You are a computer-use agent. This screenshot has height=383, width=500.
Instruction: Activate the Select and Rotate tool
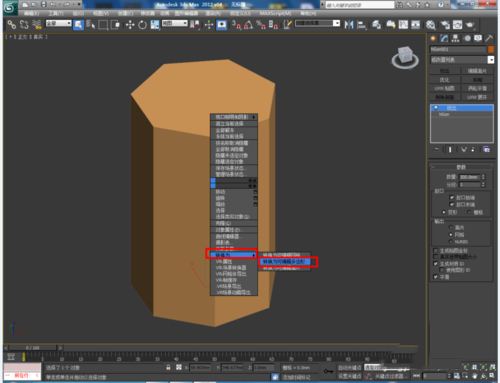coord(142,25)
